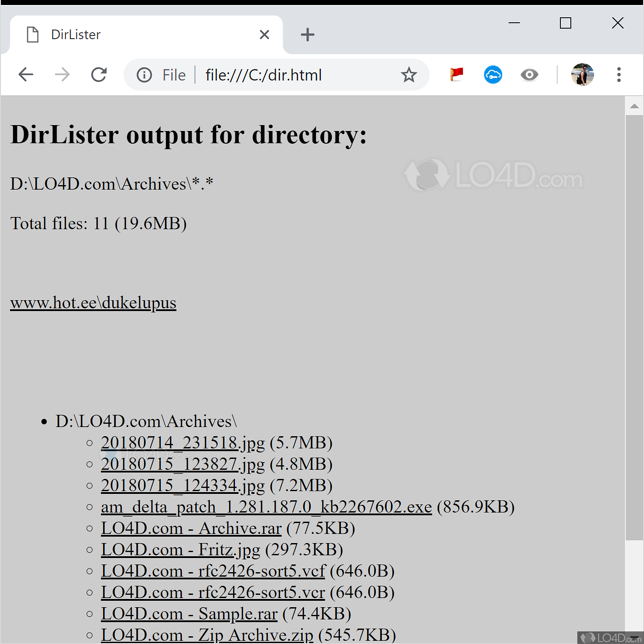Open the Chrome three-dot menu
The image size is (644, 644).
click(x=619, y=75)
